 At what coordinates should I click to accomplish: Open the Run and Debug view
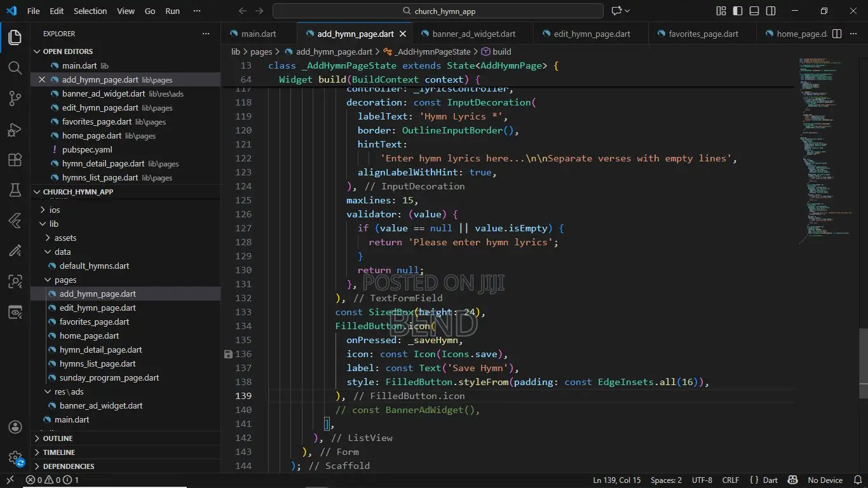(15, 129)
